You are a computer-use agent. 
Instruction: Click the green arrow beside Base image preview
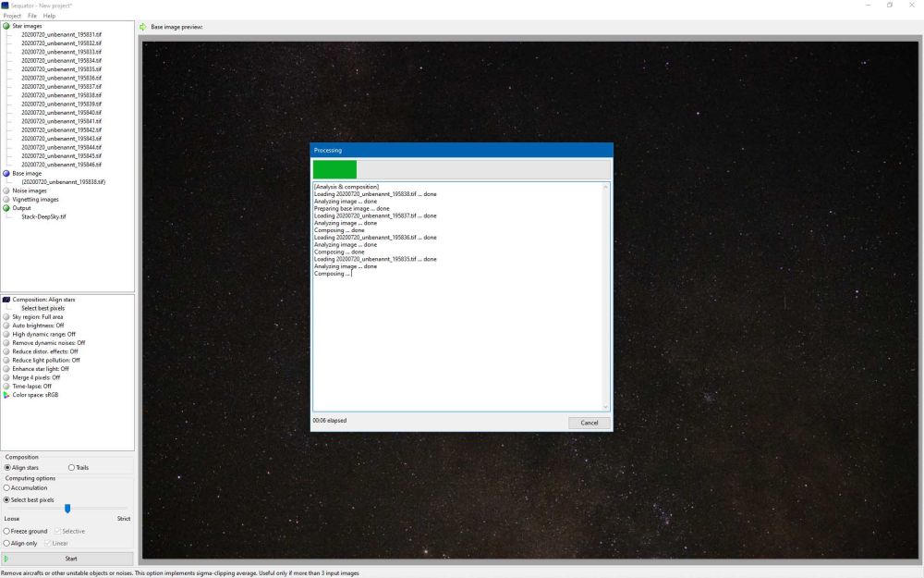[x=144, y=27]
